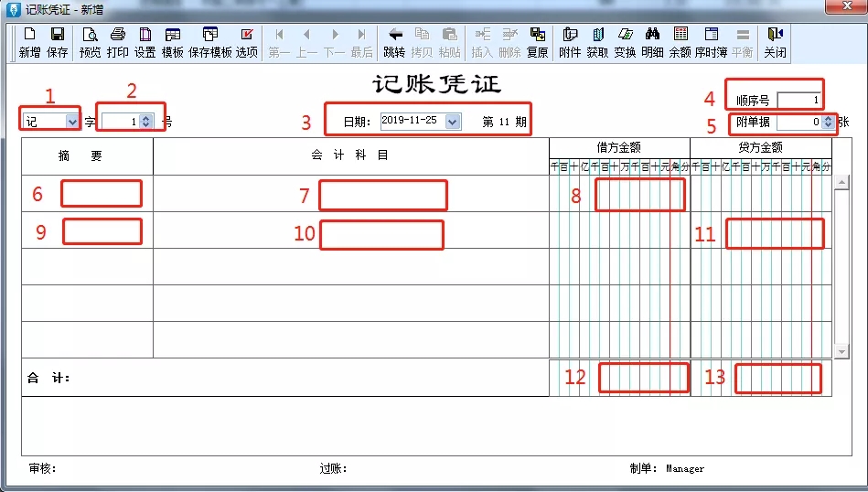
Task: Check 余额 account balance
Action: pyautogui.click(x=680, y=43)
